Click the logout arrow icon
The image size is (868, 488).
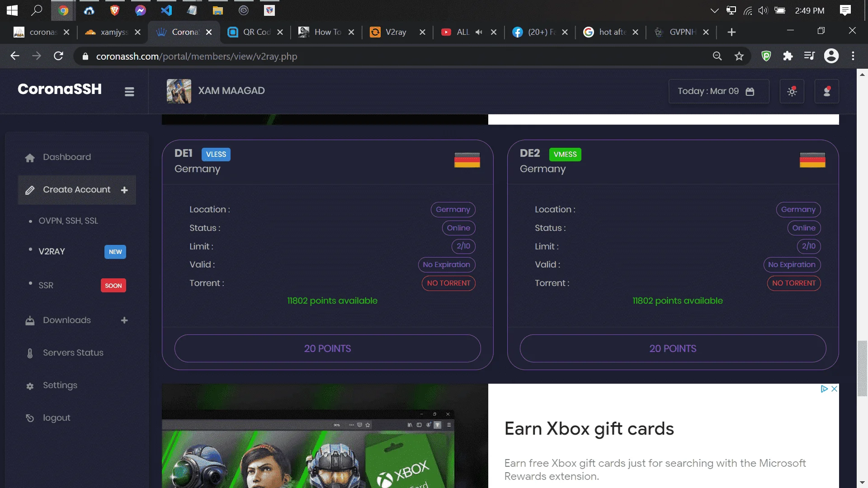click(x=30, y=418)
